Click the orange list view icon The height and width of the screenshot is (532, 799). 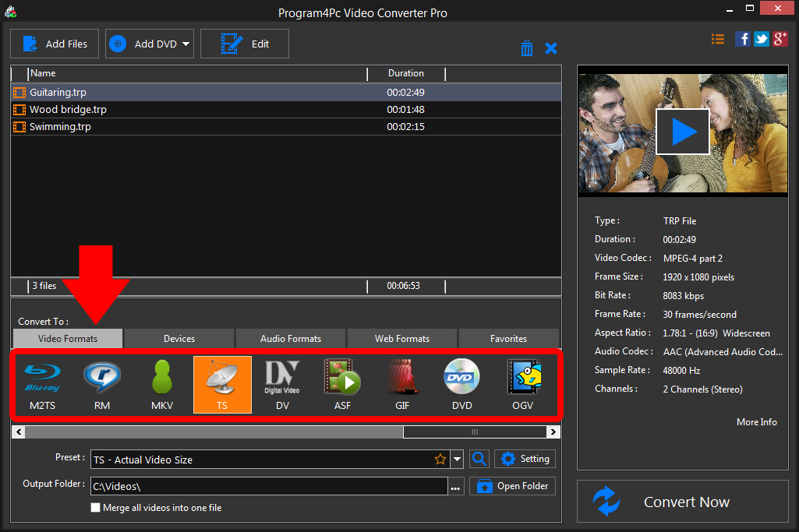(x=717, y=38)
